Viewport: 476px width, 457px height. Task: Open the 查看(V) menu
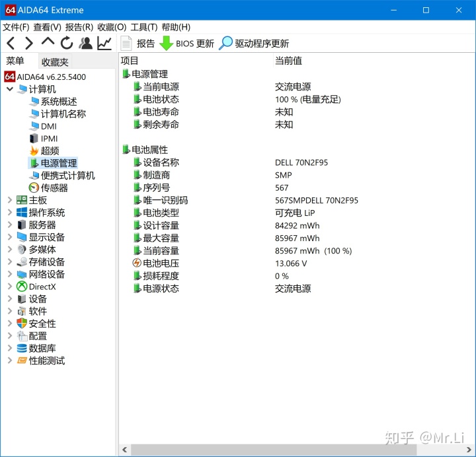pyautogui.click(x=48, y=27)
